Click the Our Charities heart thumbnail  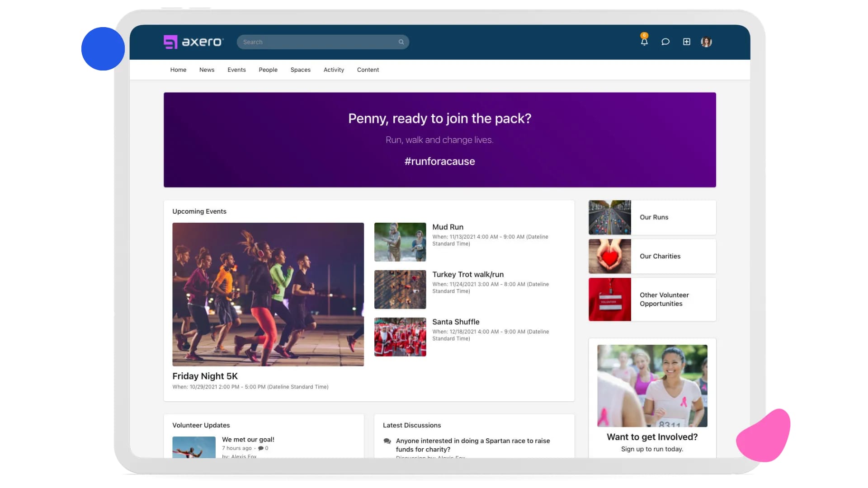coord(609,256)
